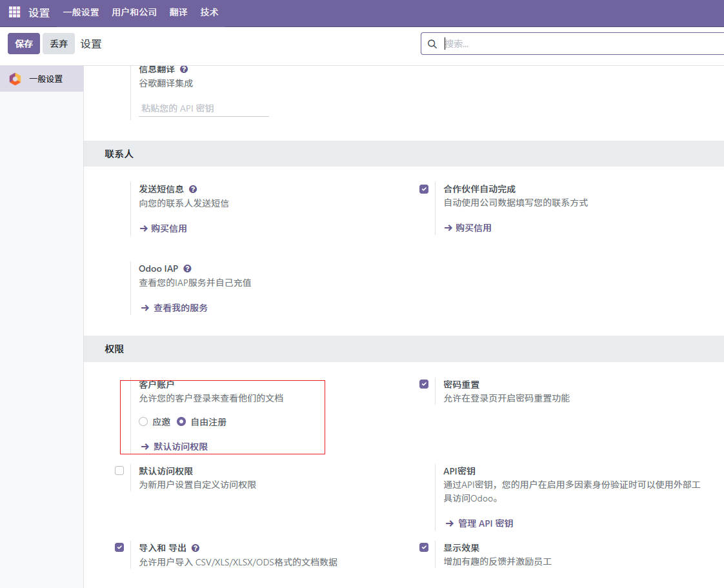This screenshot has height=588, width=724.
Task: Click the help icon beside Odoo IAP
Action: point(187,269)
